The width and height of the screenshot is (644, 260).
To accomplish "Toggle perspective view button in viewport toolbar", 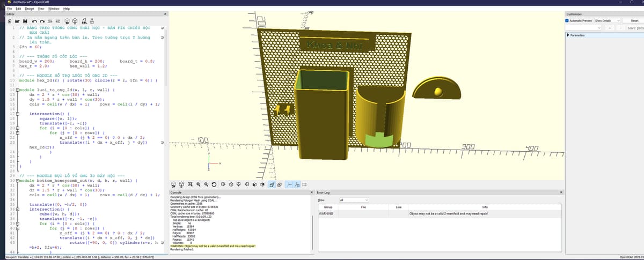I will pyautogui.click(x=272, y=184).
